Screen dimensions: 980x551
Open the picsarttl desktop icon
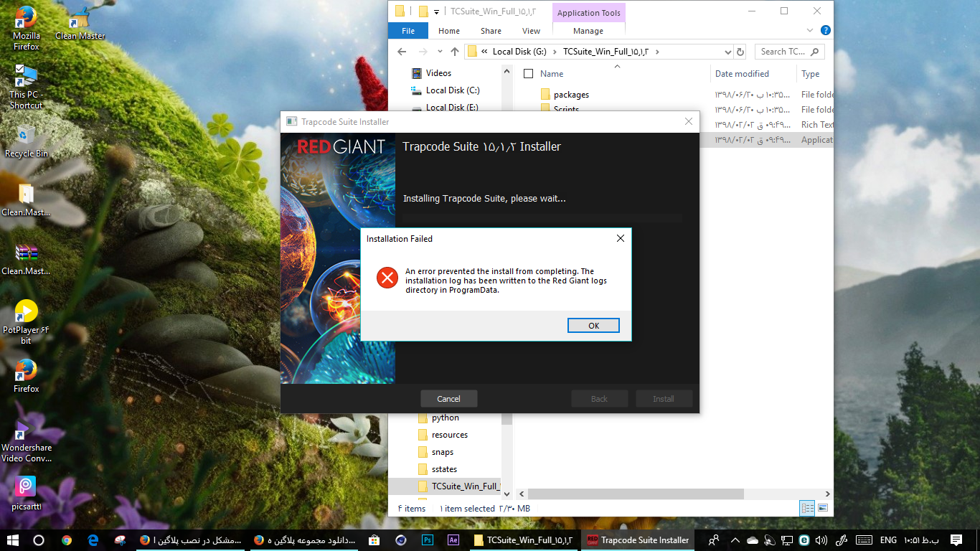27,492
